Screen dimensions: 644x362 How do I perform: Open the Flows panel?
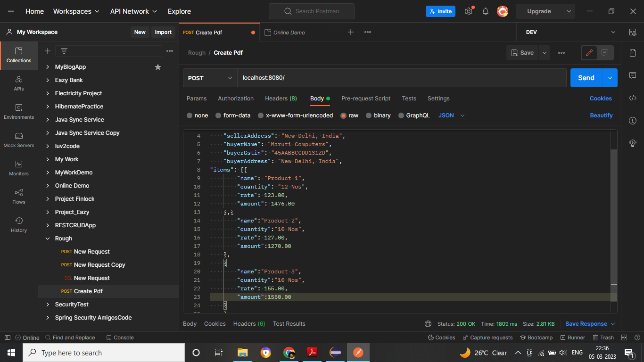(19, 197)
